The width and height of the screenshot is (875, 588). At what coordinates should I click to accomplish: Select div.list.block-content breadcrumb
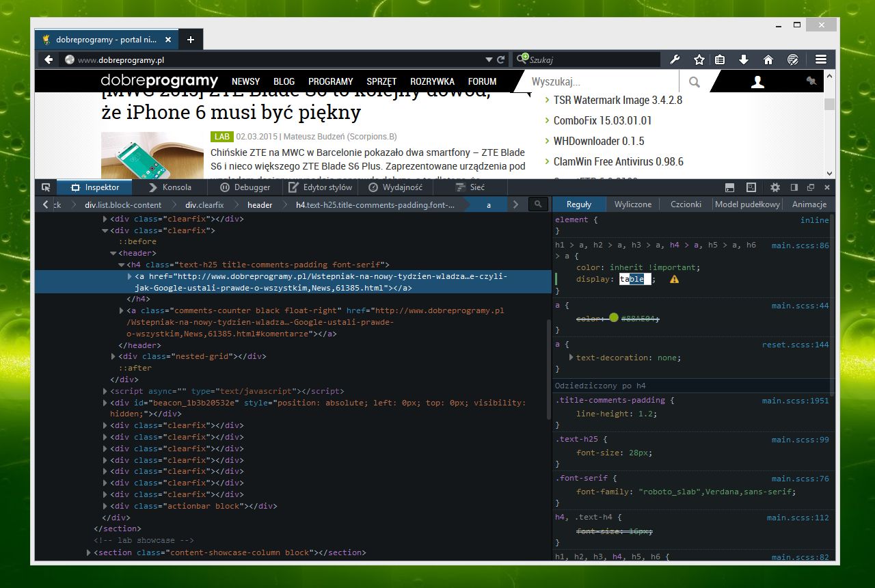123,204
